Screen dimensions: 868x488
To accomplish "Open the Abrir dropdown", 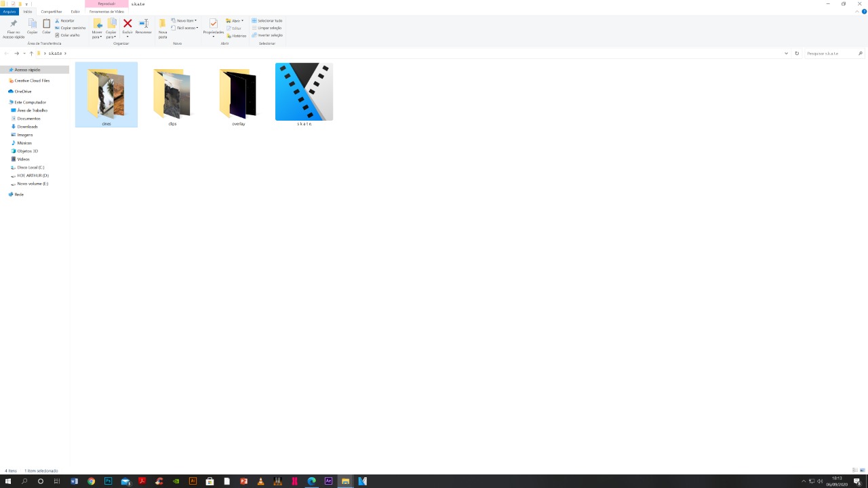I will click(x=235, y=21).
